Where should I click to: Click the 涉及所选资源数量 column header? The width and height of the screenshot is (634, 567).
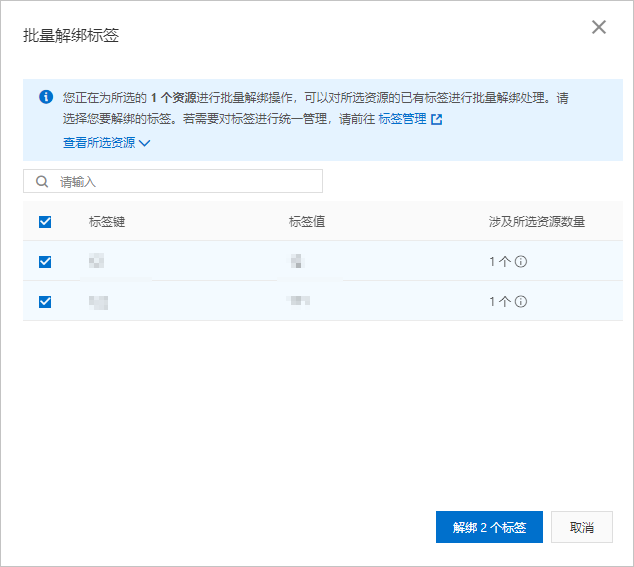pos(537,222)
